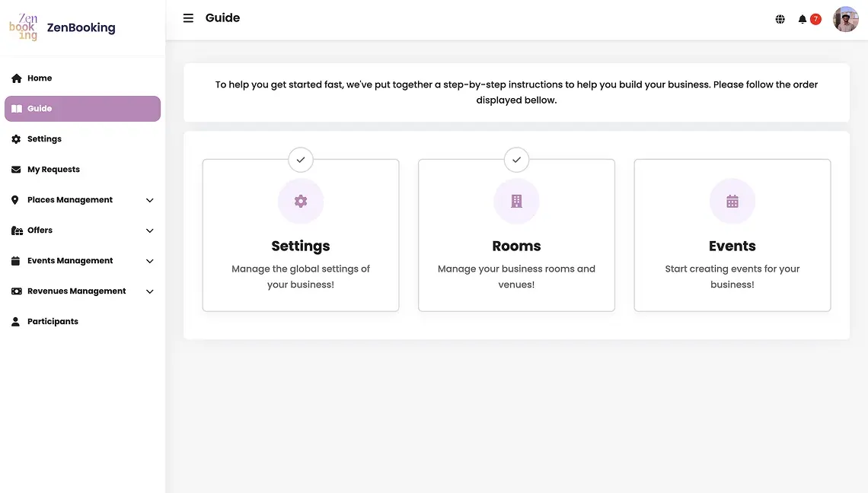The width and height of the screenshot is (868, 493).
Task: Expand the Offers chevron
Action: click(149, 231)
